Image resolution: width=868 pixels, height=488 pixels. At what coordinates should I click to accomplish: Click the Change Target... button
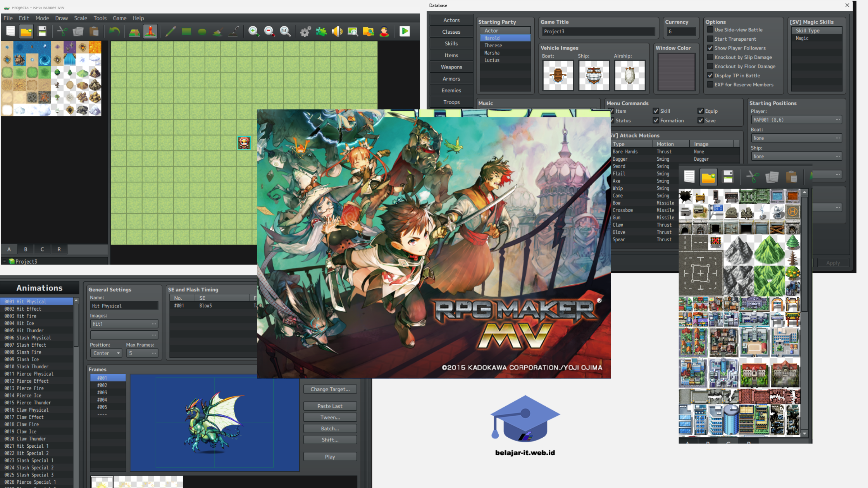(x=330, y=389)
